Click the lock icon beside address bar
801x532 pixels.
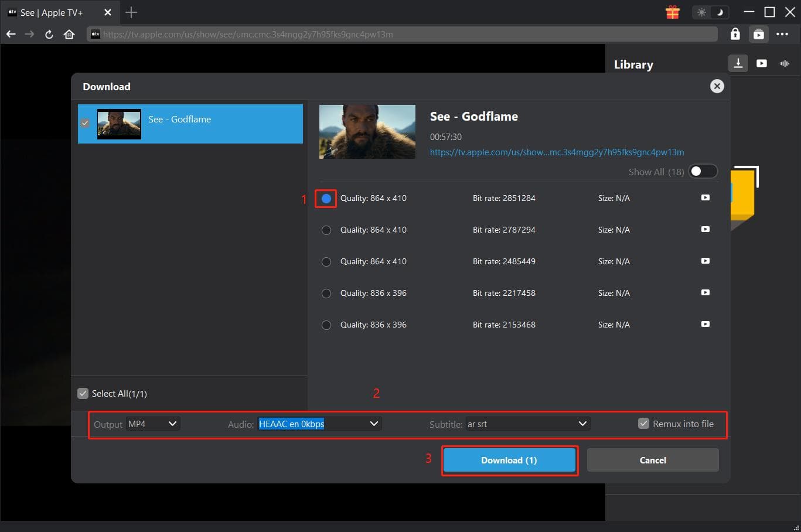pos(735,35)
